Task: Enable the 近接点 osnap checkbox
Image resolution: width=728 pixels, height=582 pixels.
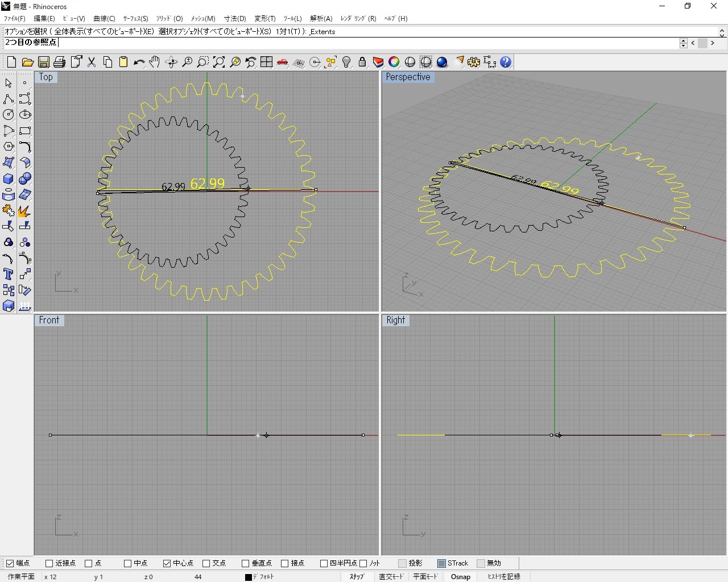Action: [49, 563]
